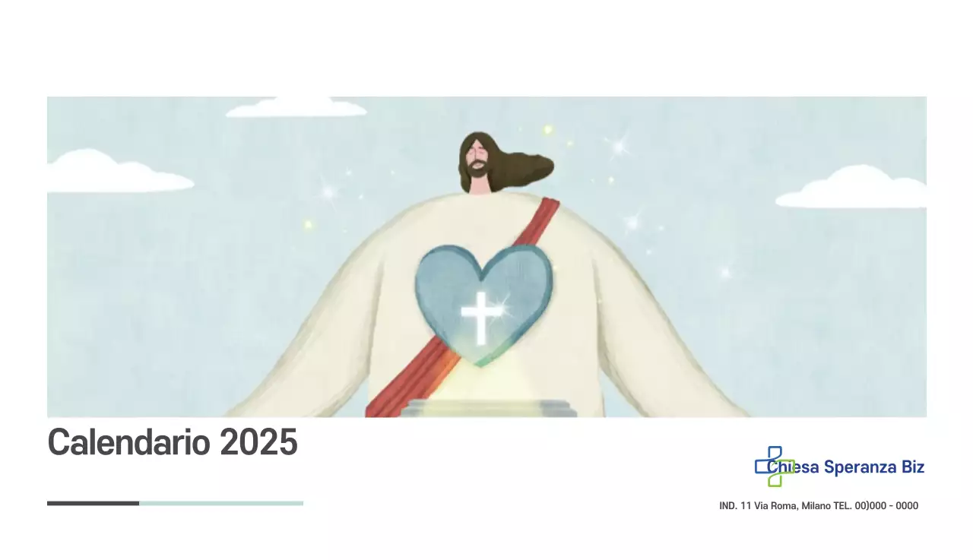Click the glowing steps below the heart
The height and width of the screenshot is (560, 973).
pyautogui.click(x=489, y=408)
